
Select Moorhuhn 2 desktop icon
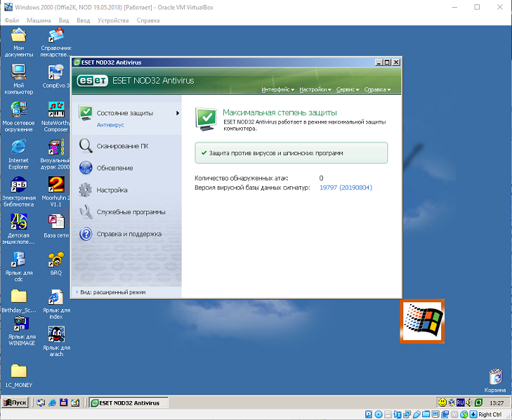(56, 192)
